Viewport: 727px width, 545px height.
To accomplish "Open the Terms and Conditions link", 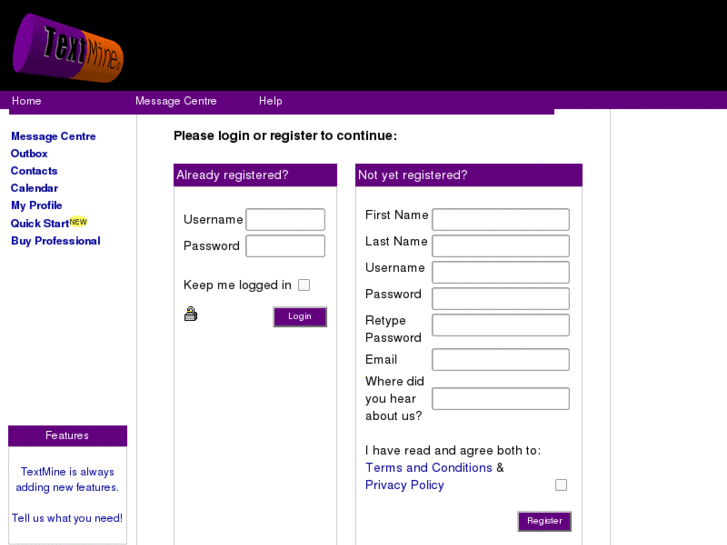I will pos(429,468).
